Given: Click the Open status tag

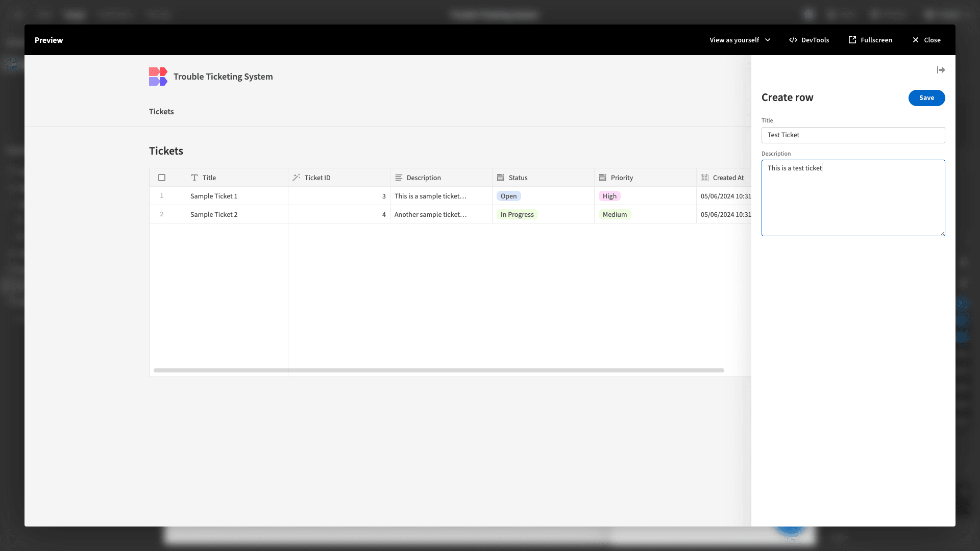Looking at the screenshot, I should pyautogui.click(x=508, y=196).
